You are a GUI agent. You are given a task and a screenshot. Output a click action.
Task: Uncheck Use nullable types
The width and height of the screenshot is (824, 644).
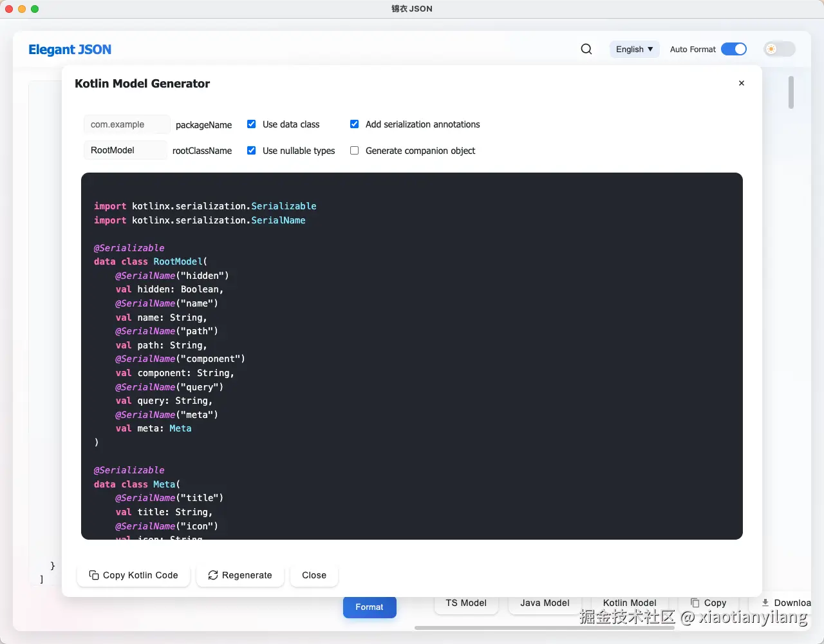(x=251, y=150)
